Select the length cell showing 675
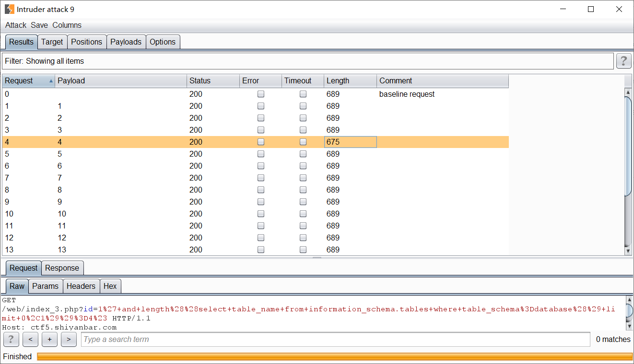634x364 pixels. (x=351, y=142)
